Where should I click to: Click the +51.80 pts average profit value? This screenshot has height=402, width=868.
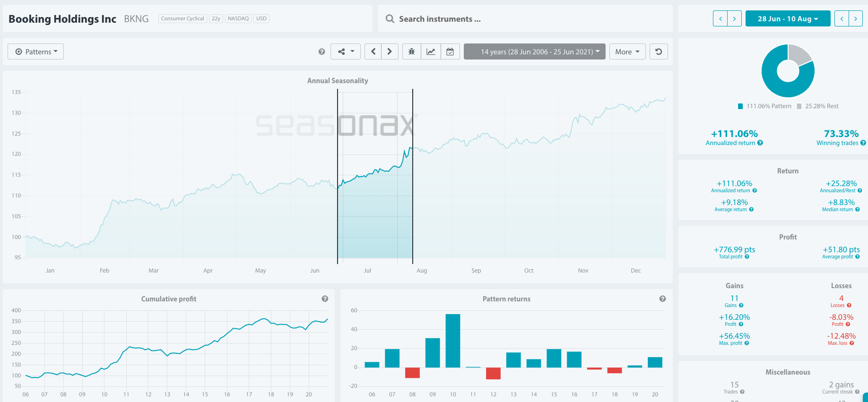click(841, 249)
